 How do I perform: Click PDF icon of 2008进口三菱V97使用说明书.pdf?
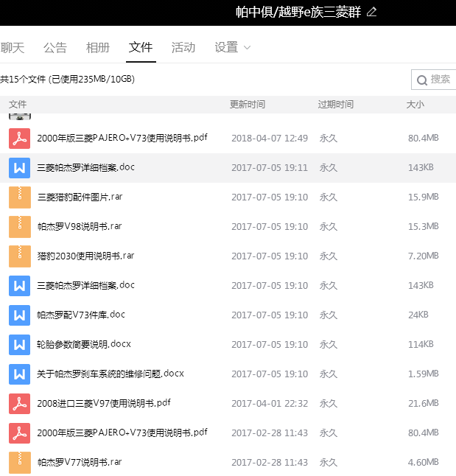pos(19,404)
